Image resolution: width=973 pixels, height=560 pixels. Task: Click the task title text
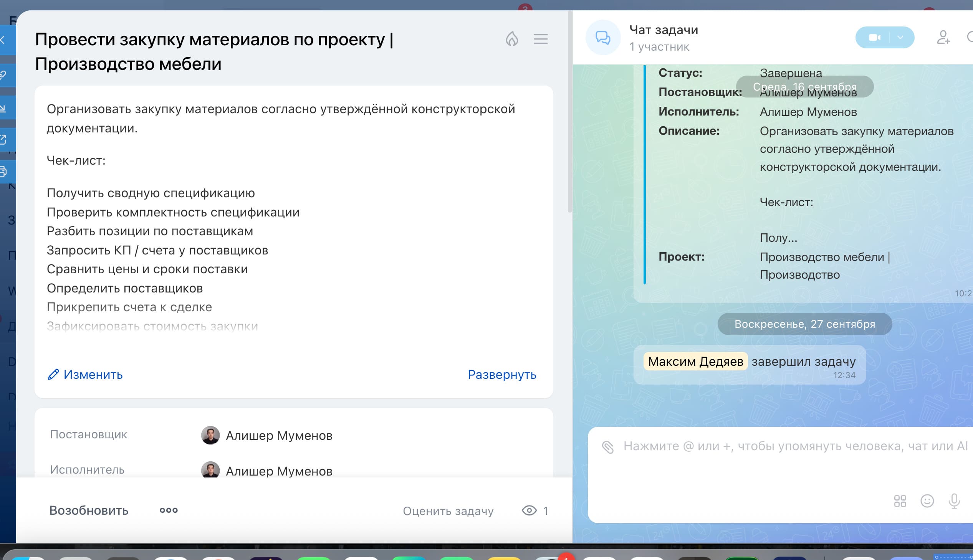[214, 51]
